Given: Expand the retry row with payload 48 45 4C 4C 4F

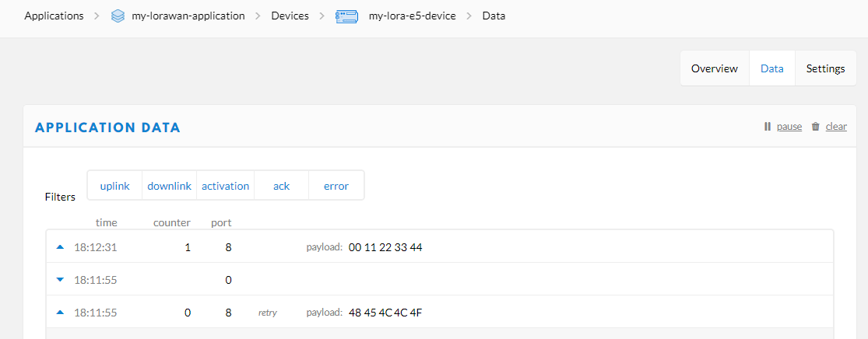Looking at the screenshot, I should click(x=440, y=313).
